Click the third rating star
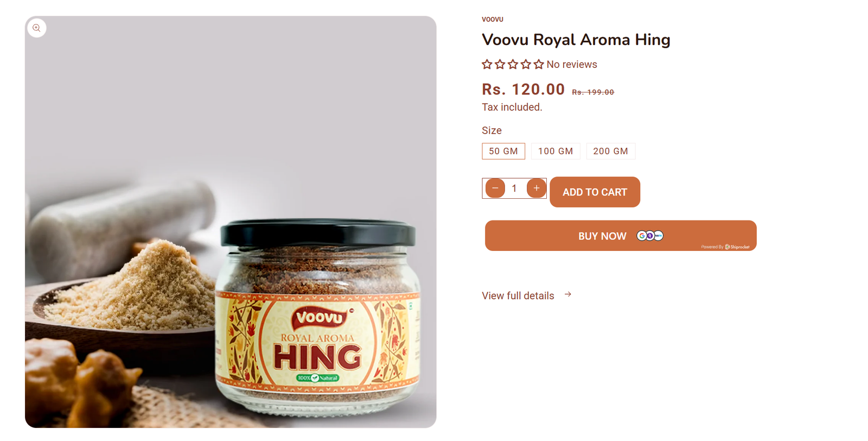The image size is (868, 441). coord(513,64)
